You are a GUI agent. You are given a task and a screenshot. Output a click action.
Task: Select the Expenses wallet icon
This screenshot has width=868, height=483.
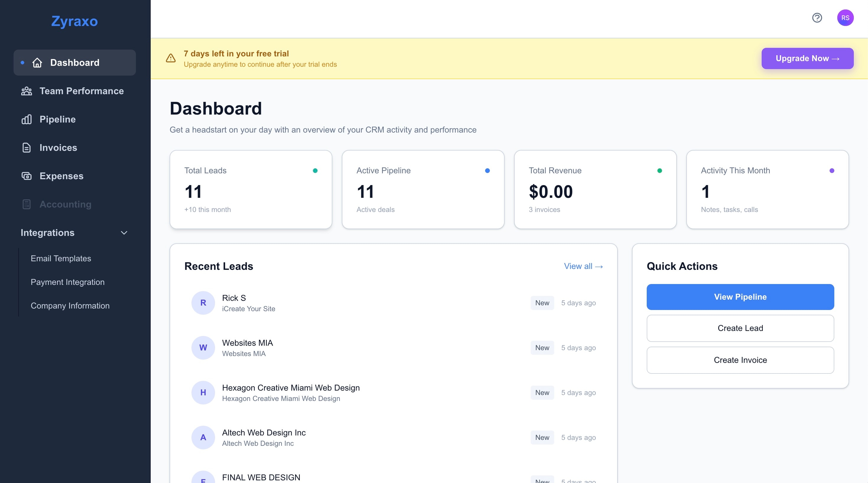coord(26,176)
